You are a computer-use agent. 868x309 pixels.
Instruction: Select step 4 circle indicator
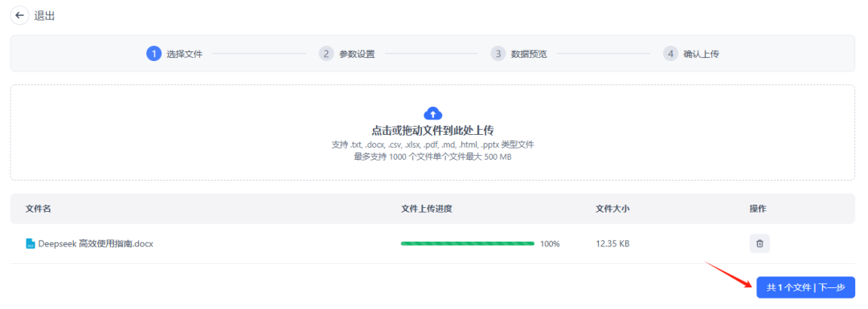[x=670, y=54]
